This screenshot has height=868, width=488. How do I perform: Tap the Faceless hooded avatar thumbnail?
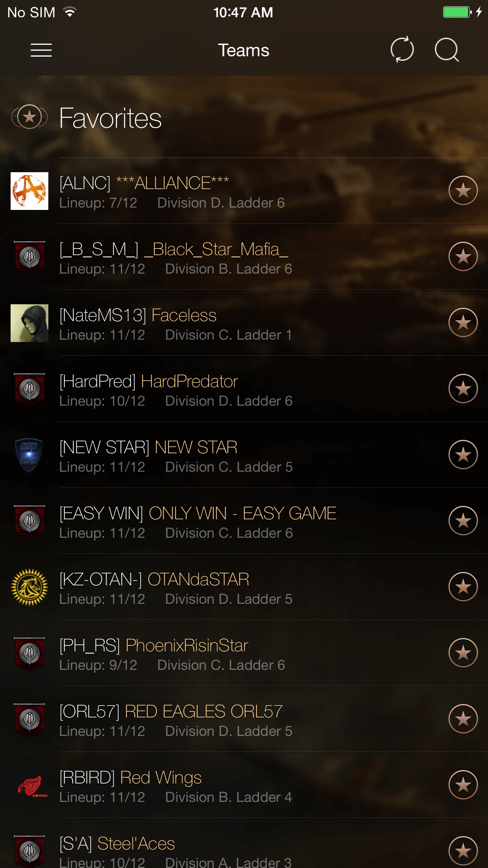click(x=29, y=323)
